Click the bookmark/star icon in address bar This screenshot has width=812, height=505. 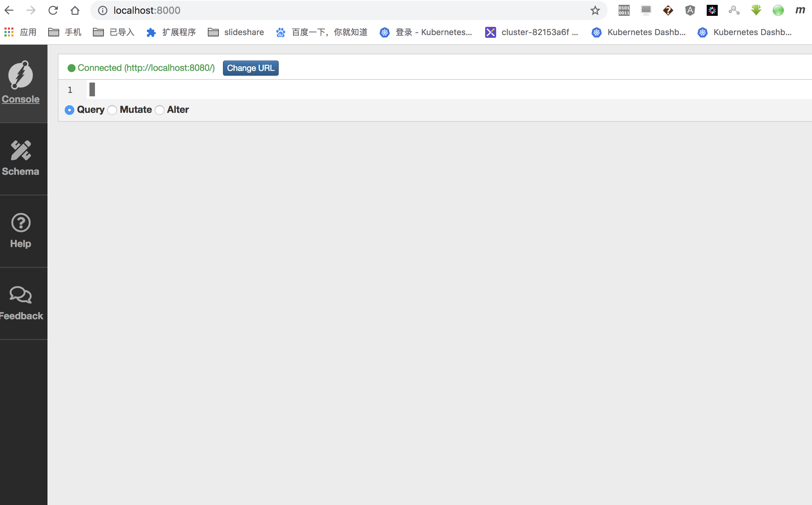coord(595,10)
